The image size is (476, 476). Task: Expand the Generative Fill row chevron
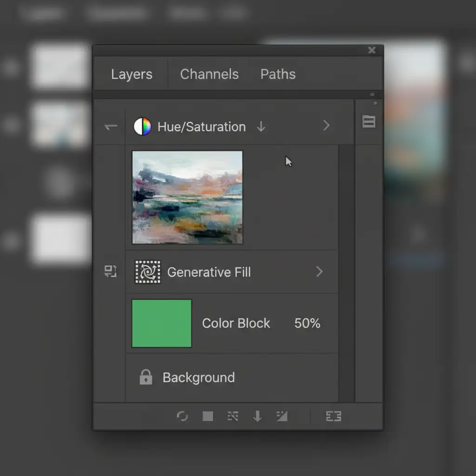click(x=319, y=272)
